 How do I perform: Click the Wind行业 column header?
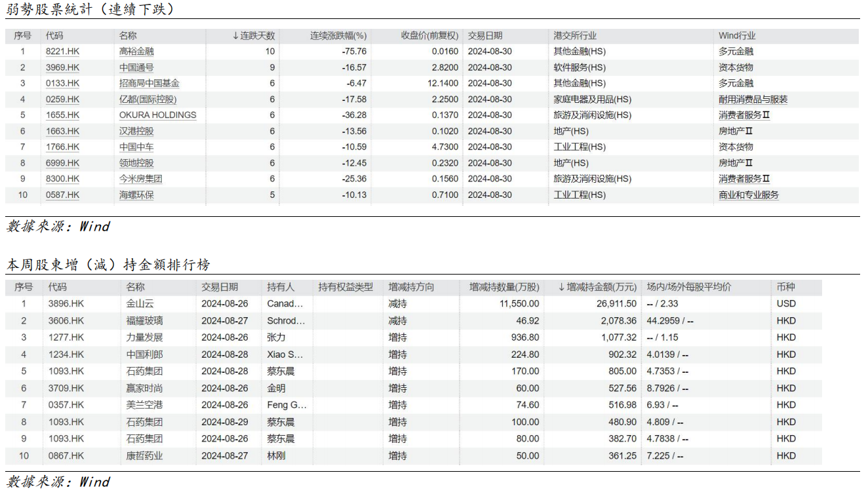point(737,36)
